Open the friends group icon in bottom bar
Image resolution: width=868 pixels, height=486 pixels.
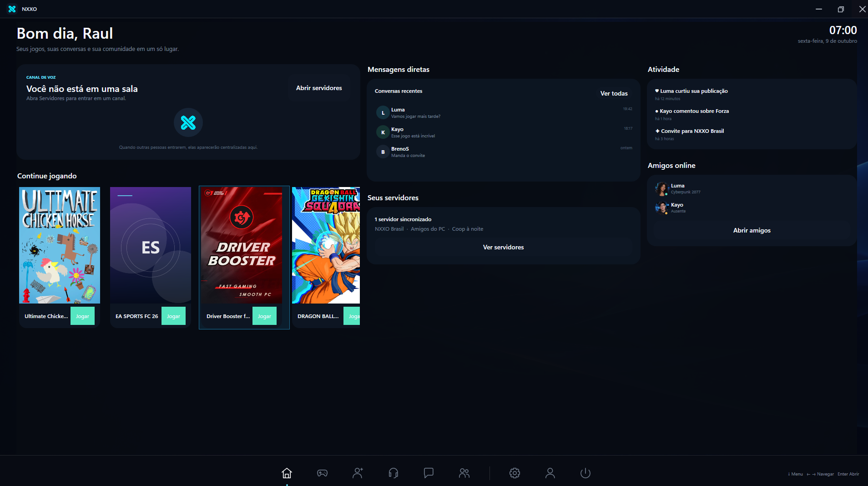click(464, 473)
